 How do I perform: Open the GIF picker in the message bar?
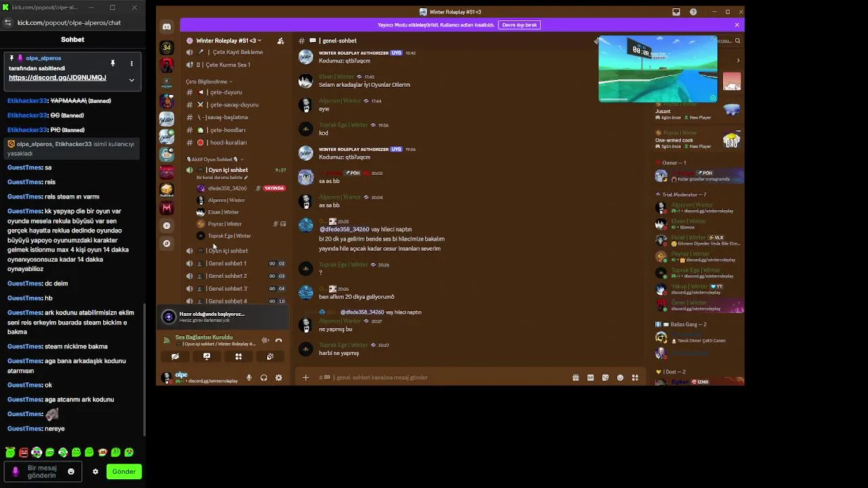click(x=590, y=378)
